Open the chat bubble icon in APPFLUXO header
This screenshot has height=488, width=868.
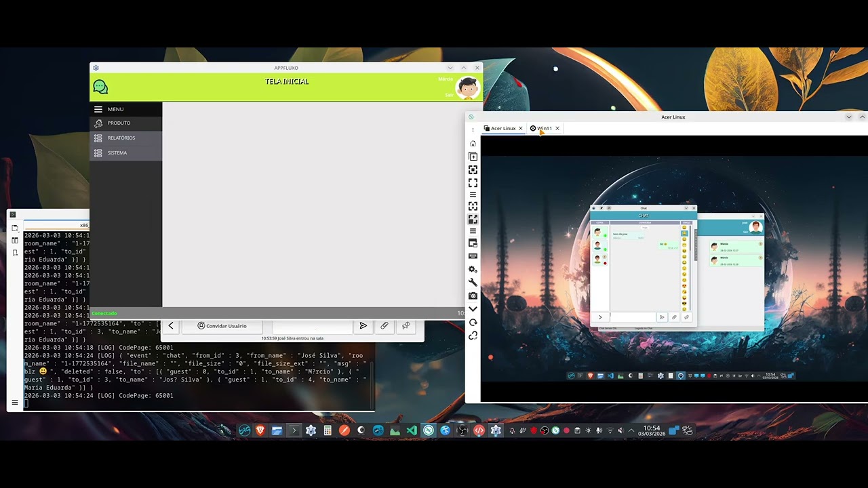click(x=100, y=87)
